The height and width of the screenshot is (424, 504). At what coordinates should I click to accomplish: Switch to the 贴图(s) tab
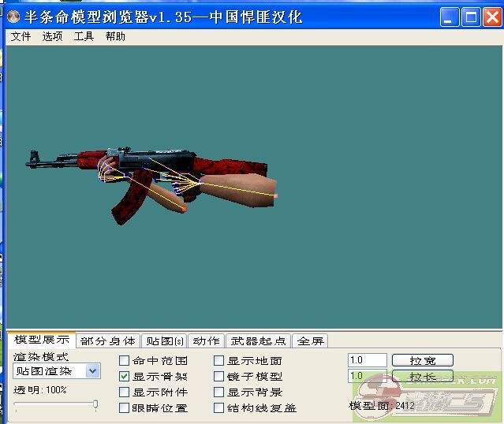(x=165, y=340)
